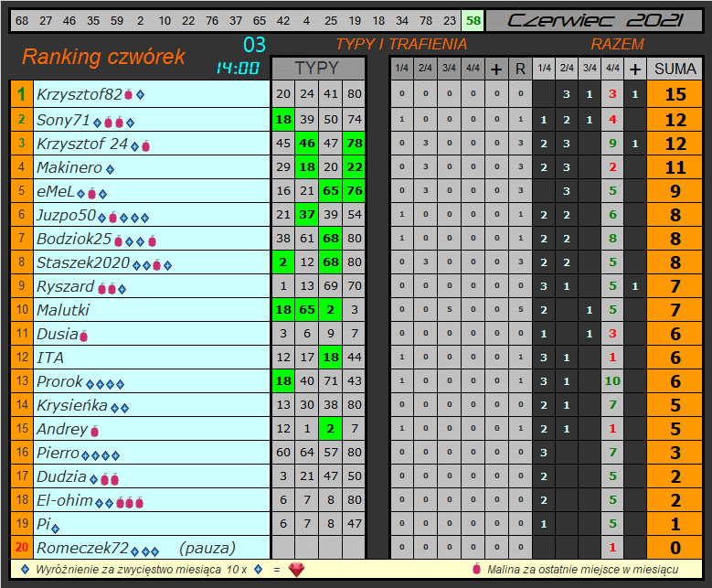Click the cyan '03' day number
This screenshot has width=712, height=588.
[254, 45]
